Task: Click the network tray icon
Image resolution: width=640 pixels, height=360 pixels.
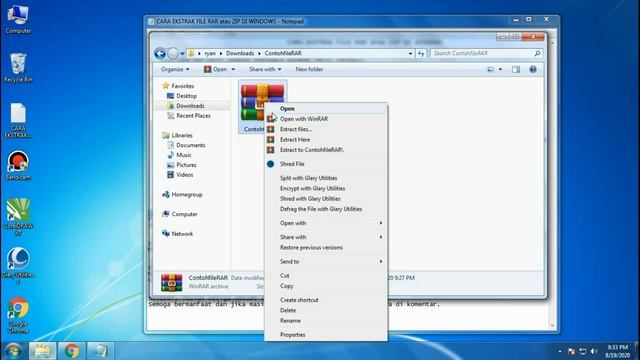Action: pos(582,351)
